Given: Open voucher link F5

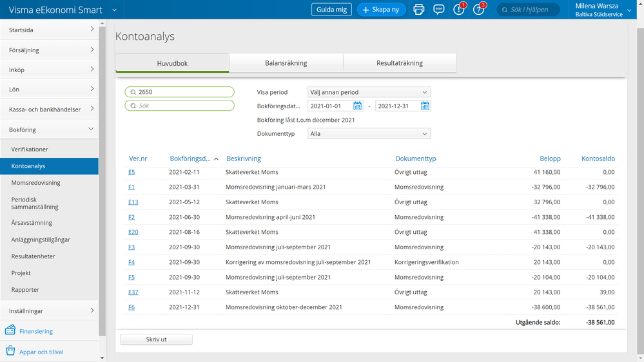Looking at the screenshot, I should point(132,277).
